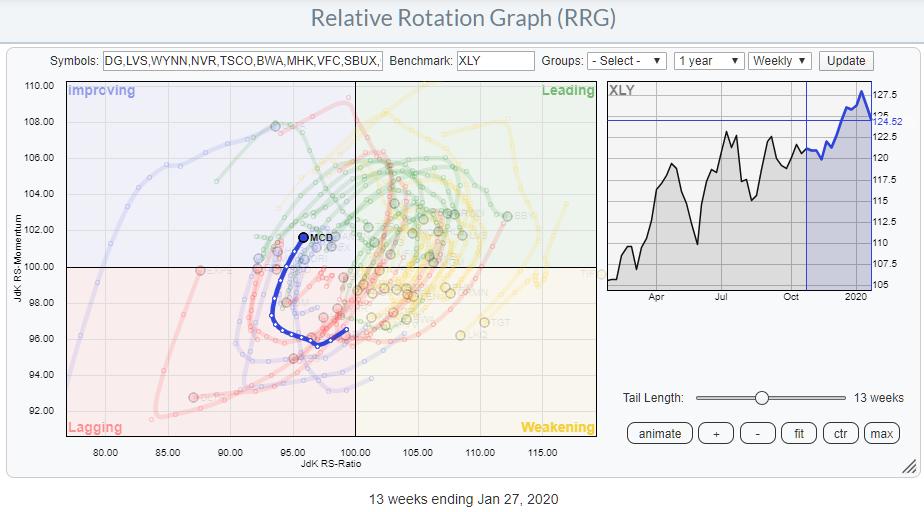This screenshot has width=924, height=512.
Task: Click the TGT marker in Weakening quadrant
Action: tap(484, 322)
